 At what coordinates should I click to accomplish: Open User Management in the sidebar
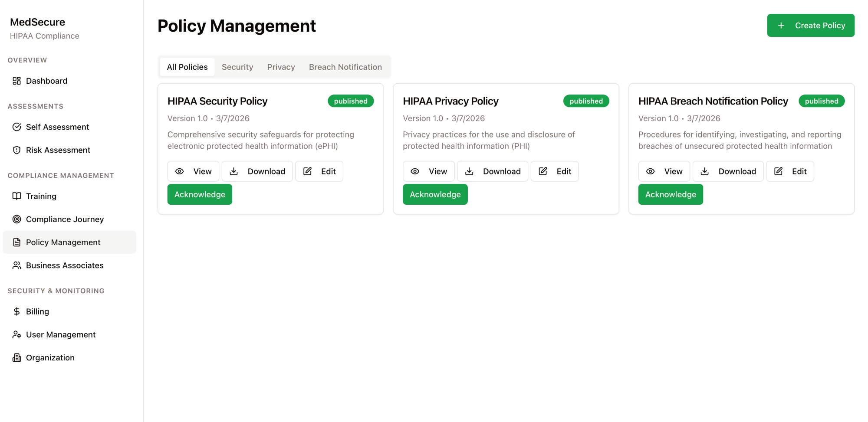[x=60, y=334]
